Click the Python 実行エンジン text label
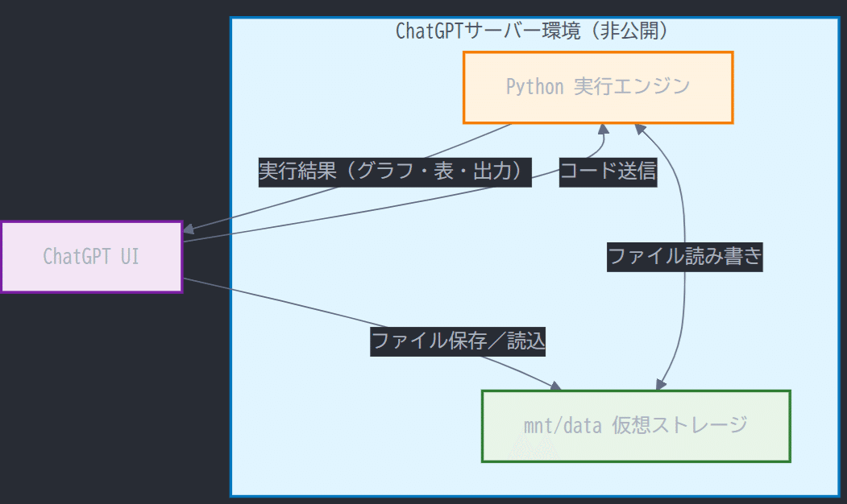The image size is (847, 504). [x=597, y=86]
